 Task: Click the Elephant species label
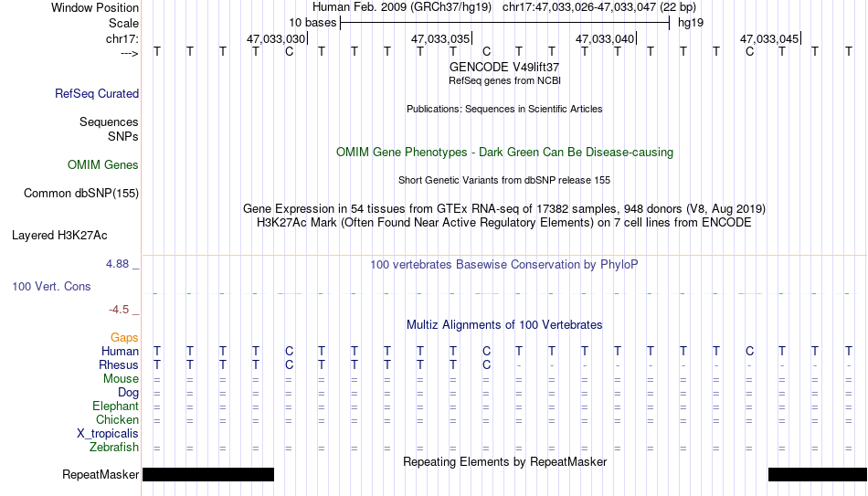click(x=116, y=406)
